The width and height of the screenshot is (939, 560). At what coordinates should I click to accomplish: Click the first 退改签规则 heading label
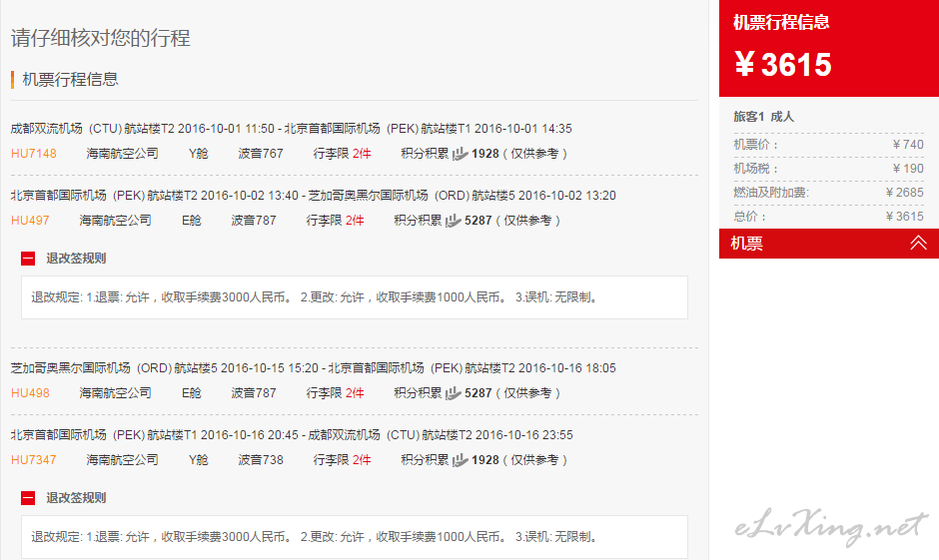(76, 259)
